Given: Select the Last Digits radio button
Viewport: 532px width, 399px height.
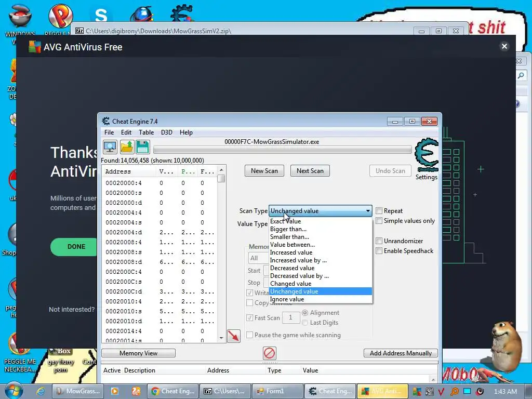Looking at the screenshot, I should (305, 323).
